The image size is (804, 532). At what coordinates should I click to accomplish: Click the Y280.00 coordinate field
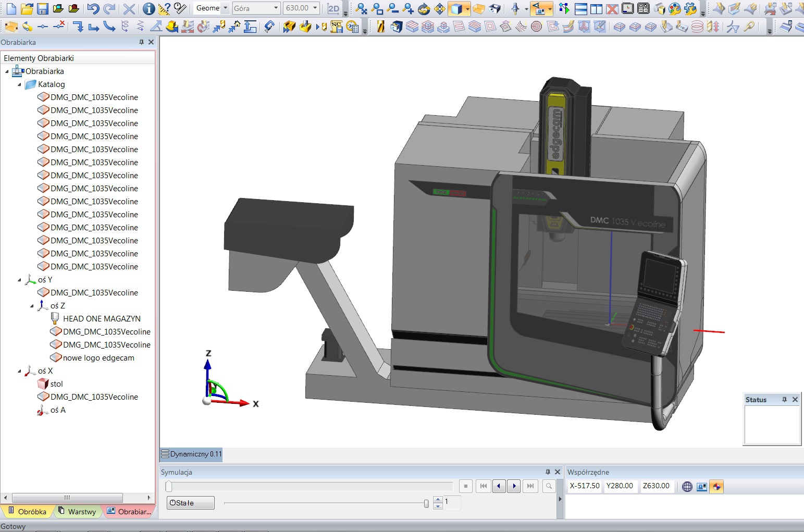620,486
